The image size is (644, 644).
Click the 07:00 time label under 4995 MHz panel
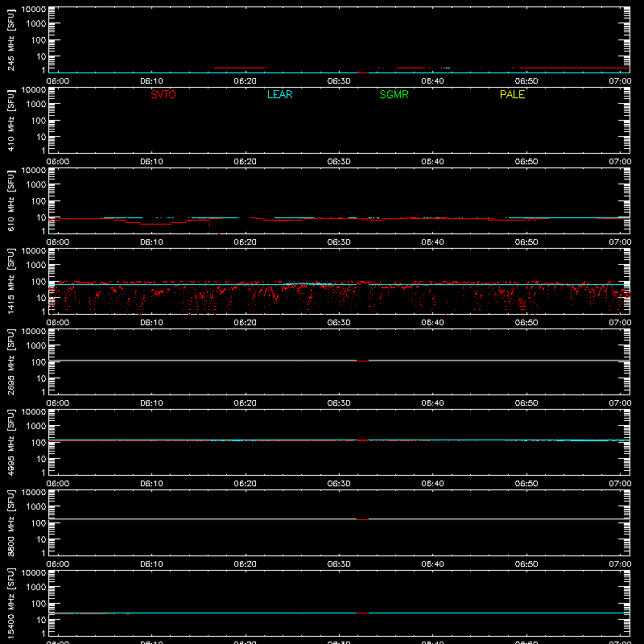620,484
